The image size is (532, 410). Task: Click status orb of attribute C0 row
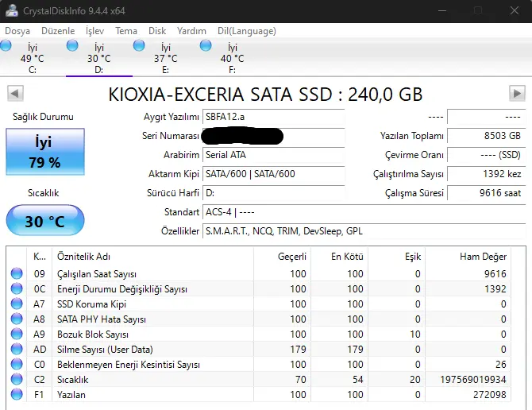pyautogui.click(x=17, y=364)
